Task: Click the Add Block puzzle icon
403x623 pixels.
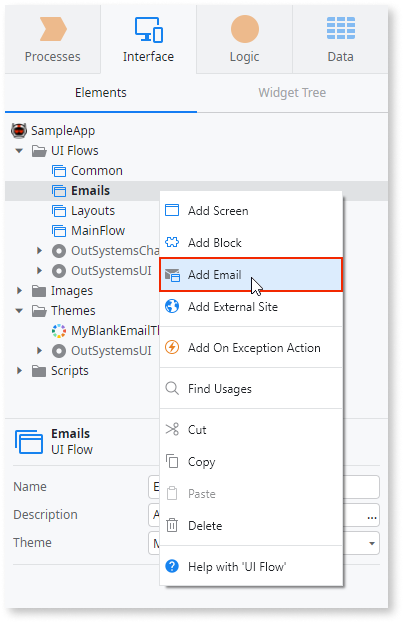Action: click(172, 242)
